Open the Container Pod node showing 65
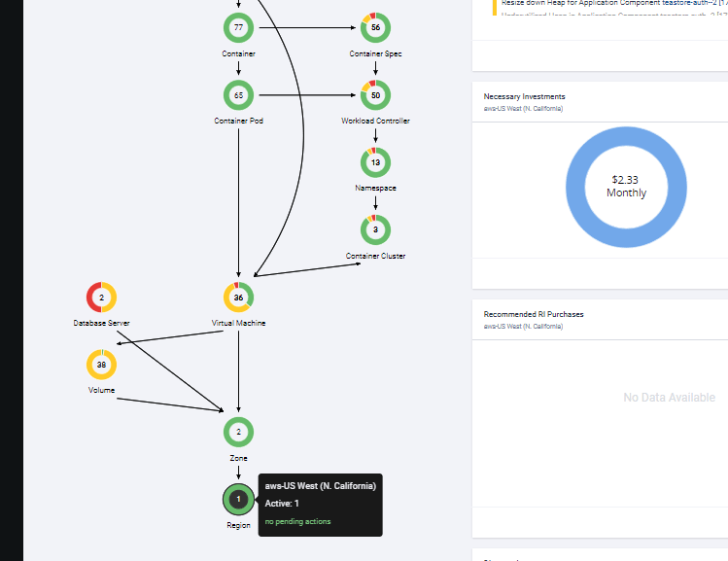 tap(238, 95)
